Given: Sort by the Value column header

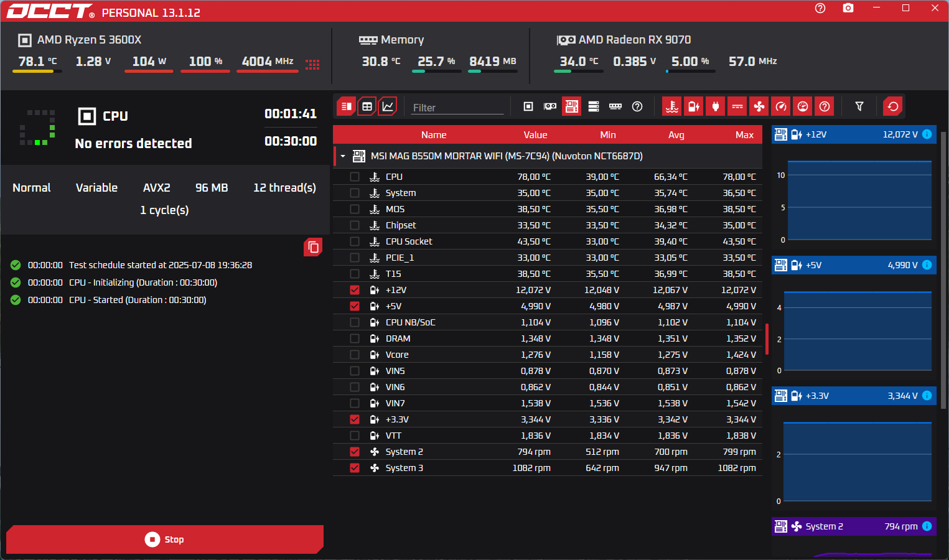Looking at the screenshot, I should (535, 135).
